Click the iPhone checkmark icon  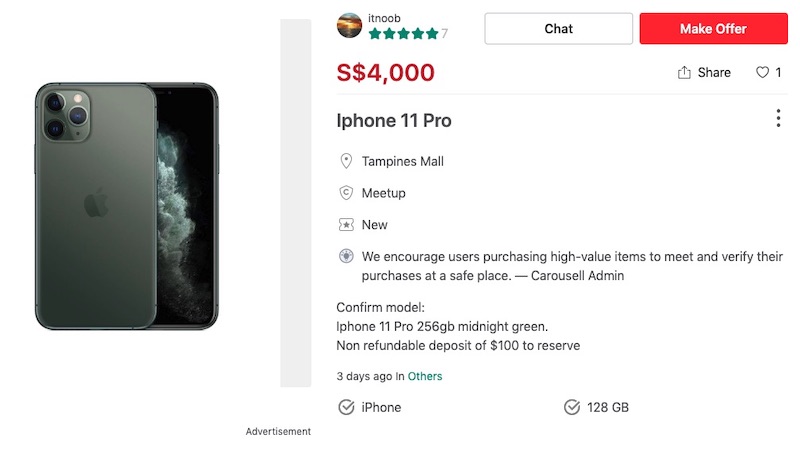pos(346,407)
